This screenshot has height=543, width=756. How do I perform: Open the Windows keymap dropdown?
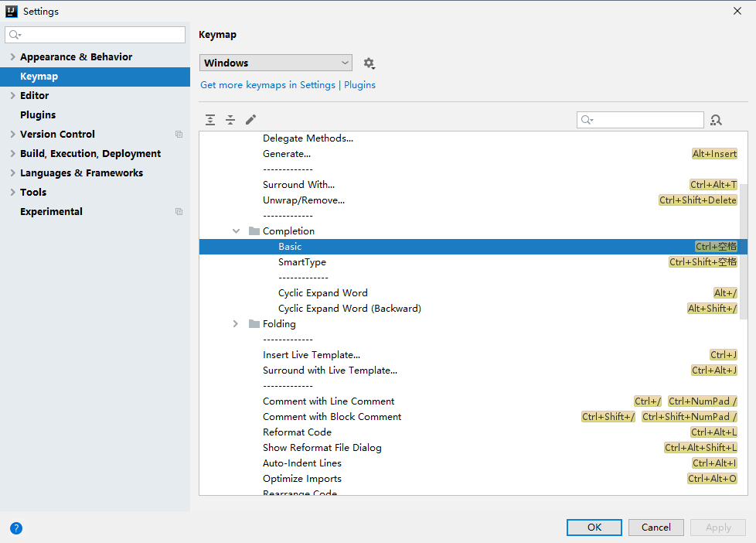[276, 63]
